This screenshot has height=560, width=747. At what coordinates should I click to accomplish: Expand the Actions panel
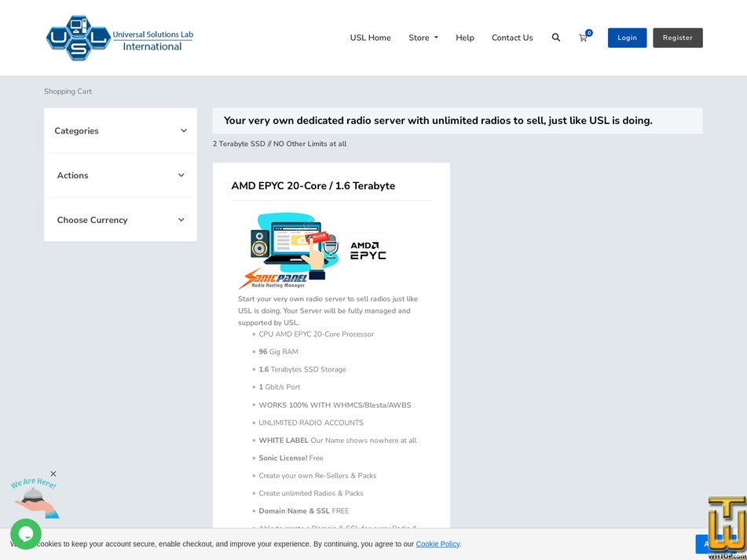click(x=120, y=175)
